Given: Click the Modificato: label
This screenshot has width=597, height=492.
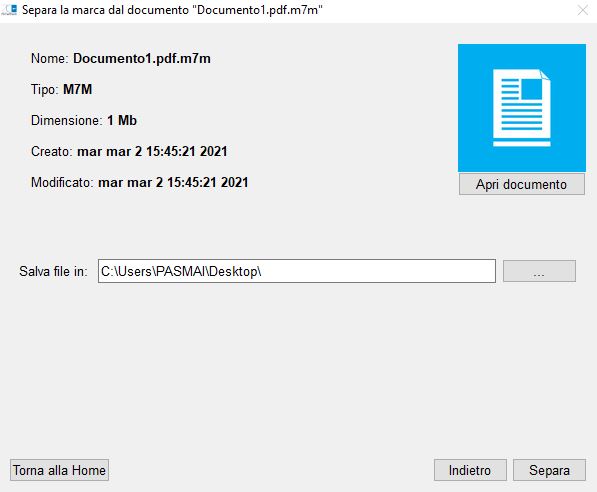Looking at the screenshot, I should click(62, 182).
